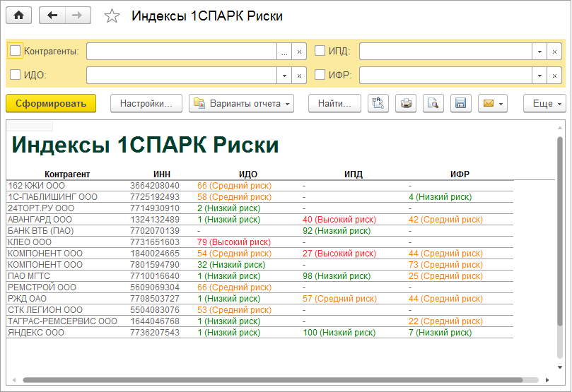The image size is (572, 392).
Task: Click the Home icon button
Action: tap(19, 16)
